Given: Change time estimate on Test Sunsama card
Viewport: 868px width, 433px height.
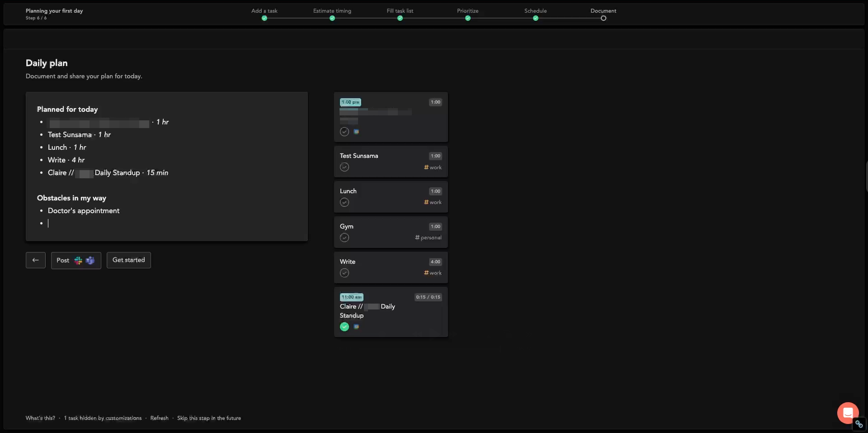Looking at the screenshot, I should pos(435,156).
